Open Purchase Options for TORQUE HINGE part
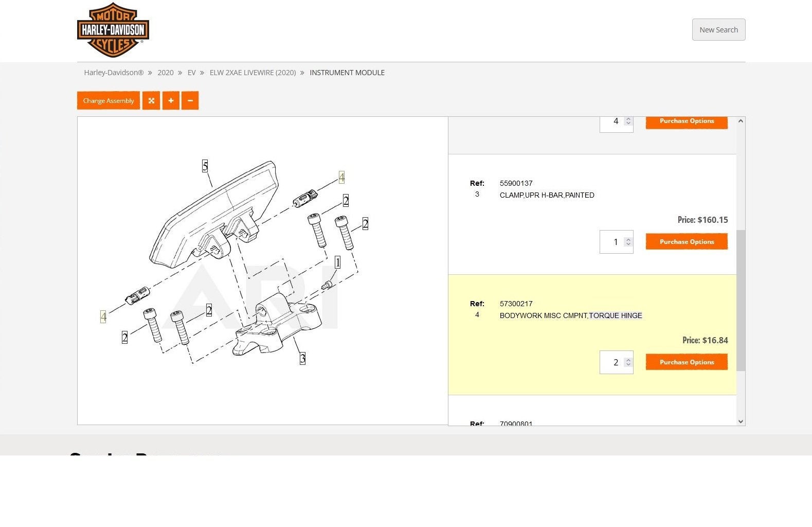The width and height of the screenshot is (812, 527). (687, 362)
